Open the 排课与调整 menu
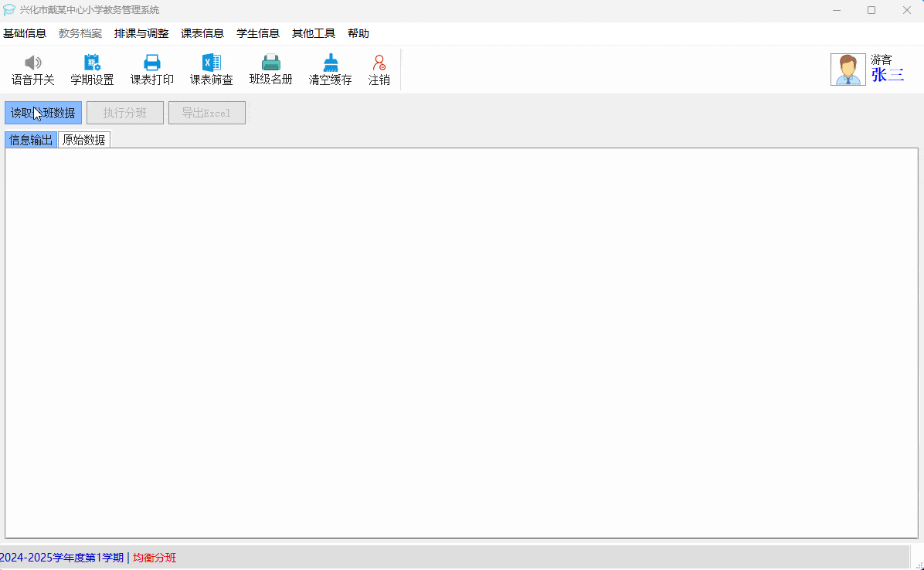Viewport: 924px width, 570px height. click(141, 33)
